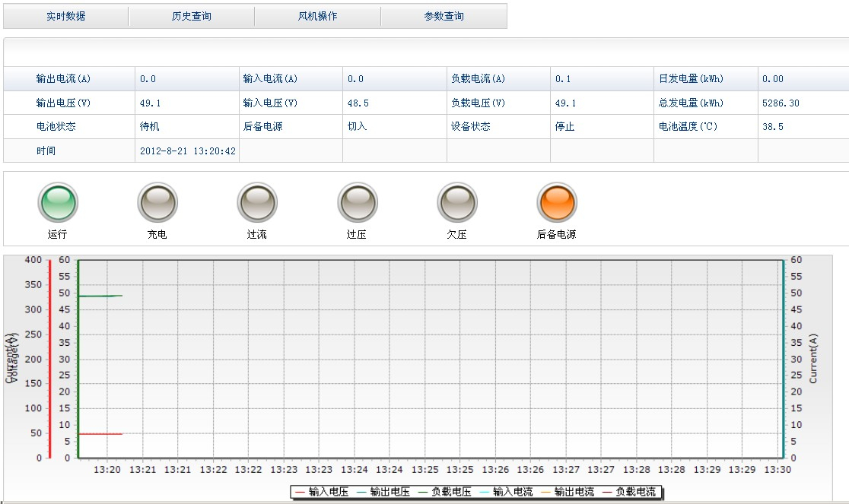
Task: Click the 总发电量 value 5286.30 cell
Action: tap(781, 103)
